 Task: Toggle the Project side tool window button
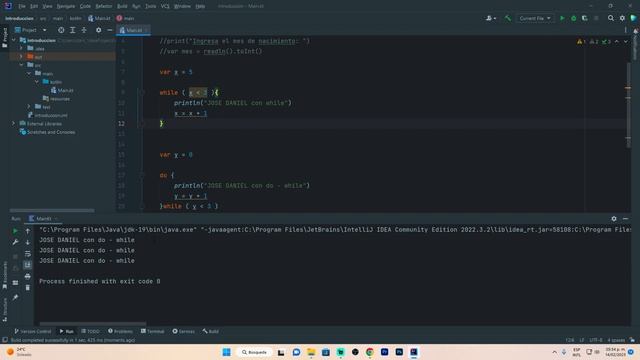(x=4, y=38)
